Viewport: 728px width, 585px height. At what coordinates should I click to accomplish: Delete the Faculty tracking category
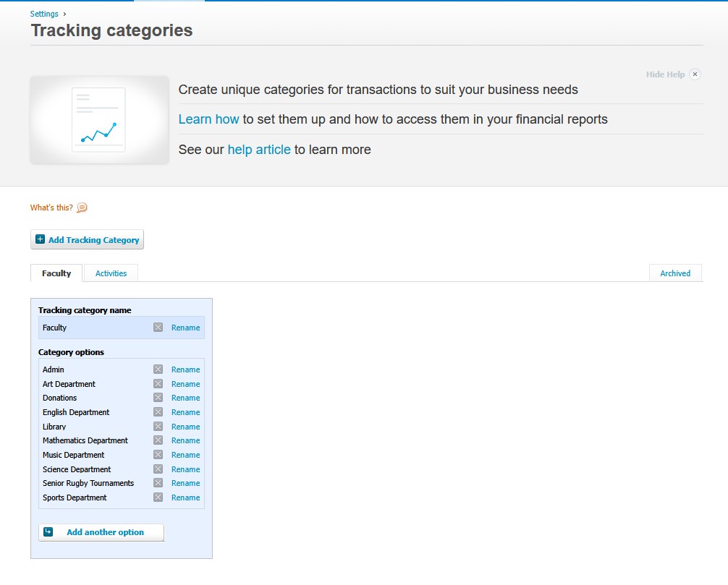click(158, 328)
